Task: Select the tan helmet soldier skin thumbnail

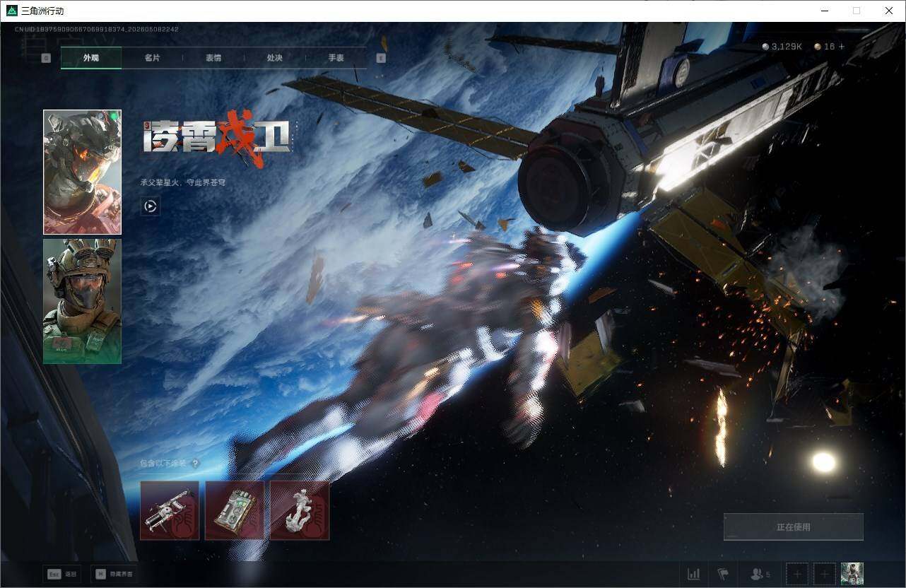Action: [x=82, y=301]
